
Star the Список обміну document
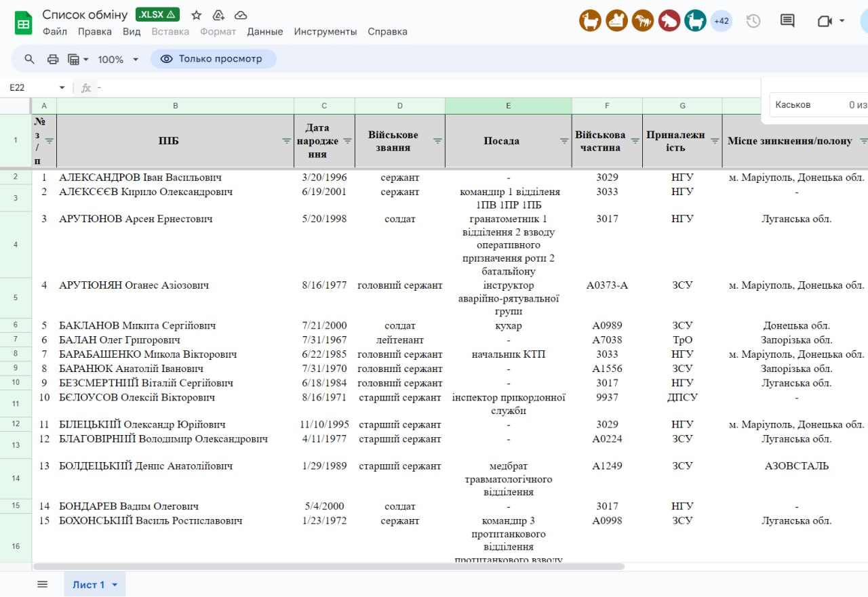pos(197,15)
